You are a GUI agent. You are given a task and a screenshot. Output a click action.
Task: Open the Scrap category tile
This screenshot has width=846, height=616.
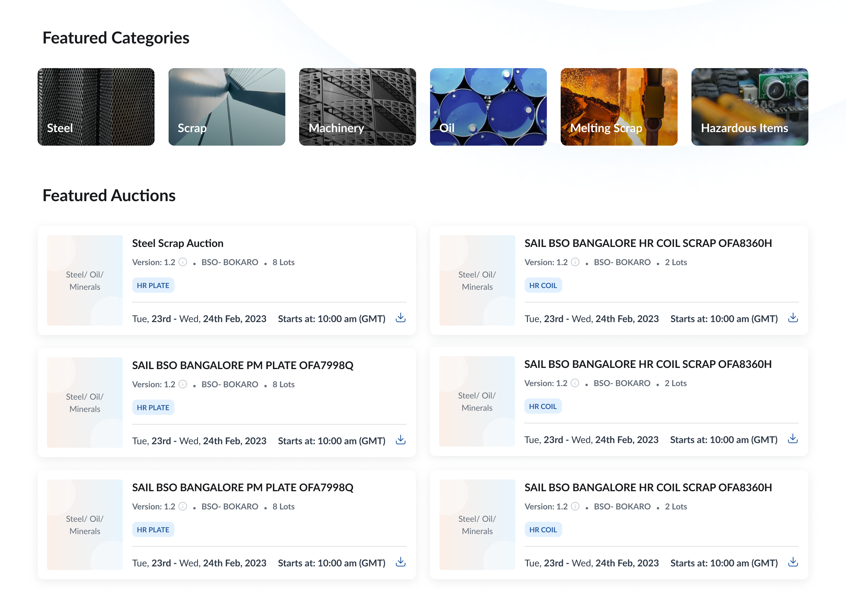(x=227, y=107)
